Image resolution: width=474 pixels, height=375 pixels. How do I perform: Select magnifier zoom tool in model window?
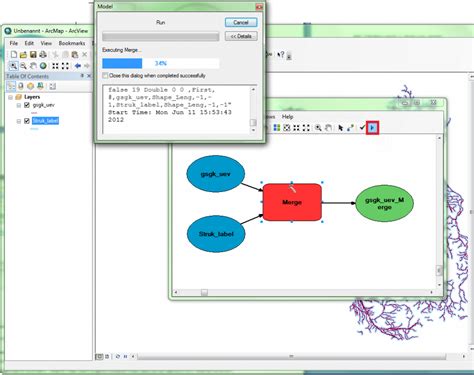(x=318, y=128)
